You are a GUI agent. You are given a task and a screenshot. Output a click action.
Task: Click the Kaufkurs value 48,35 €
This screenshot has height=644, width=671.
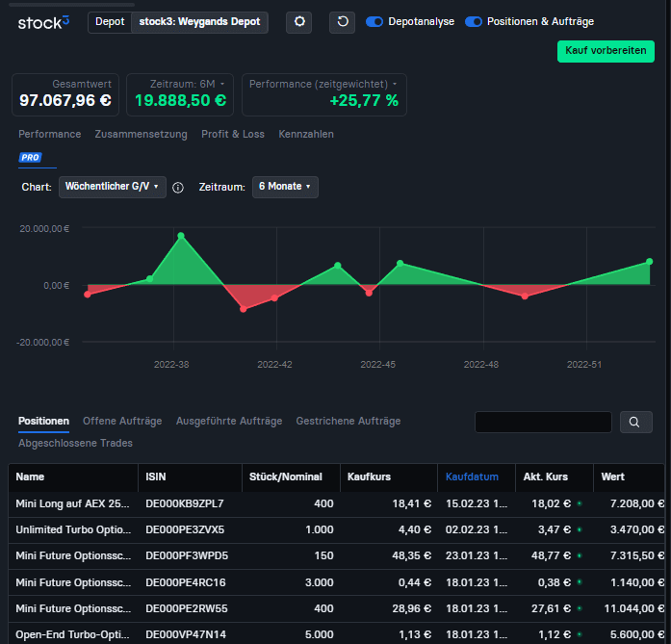[x=412, y=555]
